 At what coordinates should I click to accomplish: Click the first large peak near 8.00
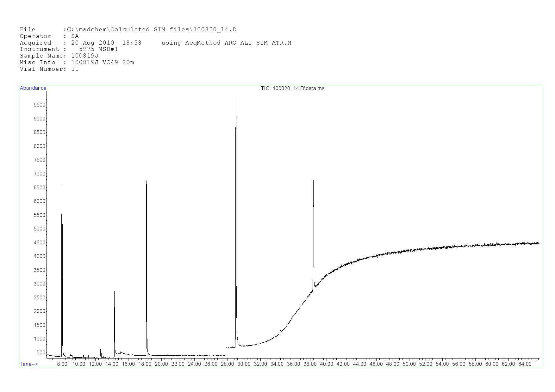tap(62, 186)
